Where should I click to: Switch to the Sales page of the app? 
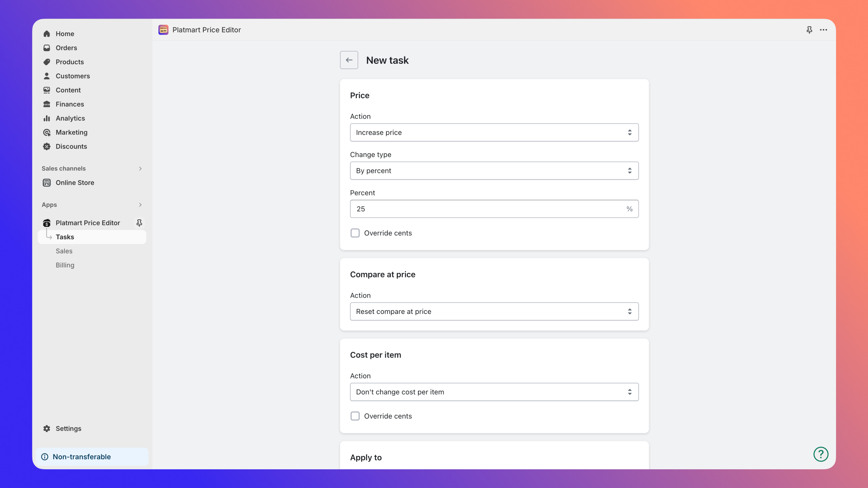(x=64, y=251)
